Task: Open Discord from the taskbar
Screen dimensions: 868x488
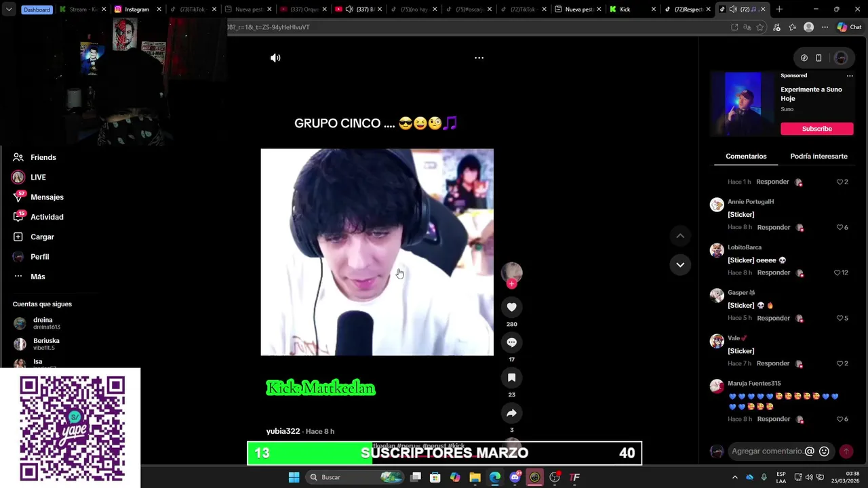Action: point(515,477)
